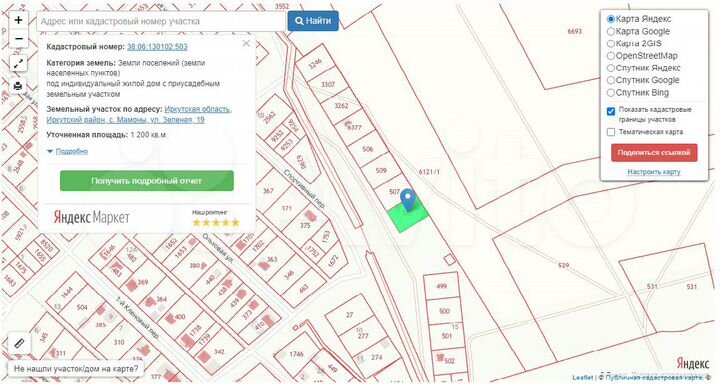
Task: Select parcel labeled 1746
Action: (x=296, y=354)
